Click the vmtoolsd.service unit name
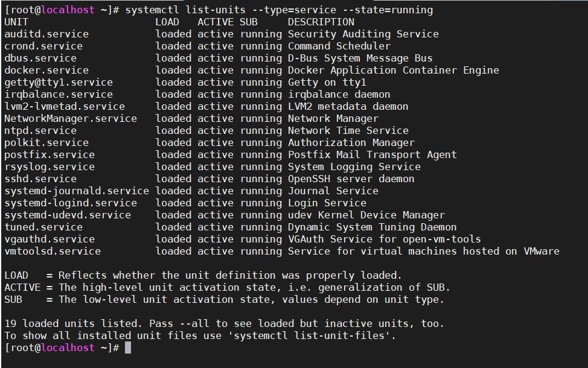 (x=53, y=251)
